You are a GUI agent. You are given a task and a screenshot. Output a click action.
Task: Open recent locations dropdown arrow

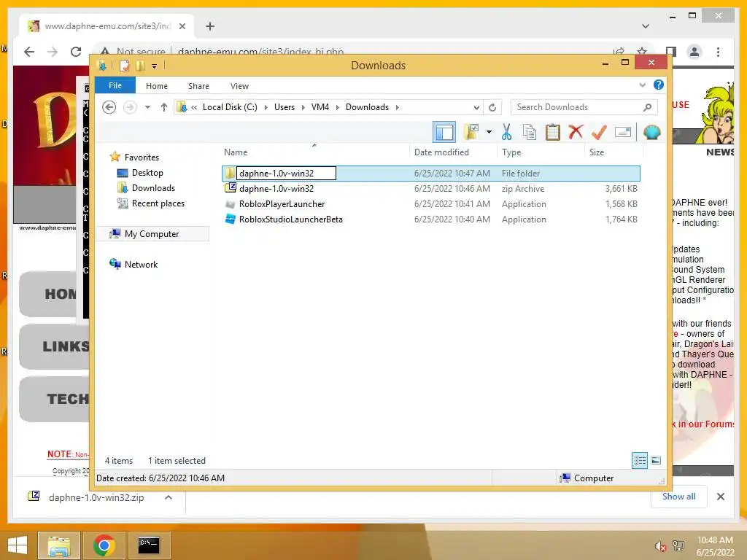[147, 107]
